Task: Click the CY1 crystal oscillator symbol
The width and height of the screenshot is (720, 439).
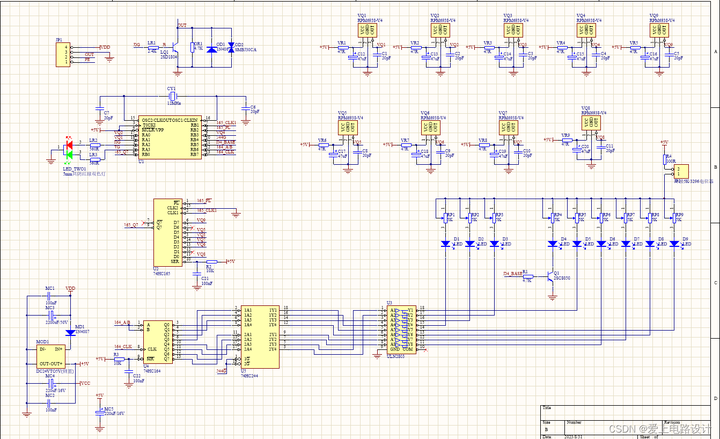Action: [172, 96]
